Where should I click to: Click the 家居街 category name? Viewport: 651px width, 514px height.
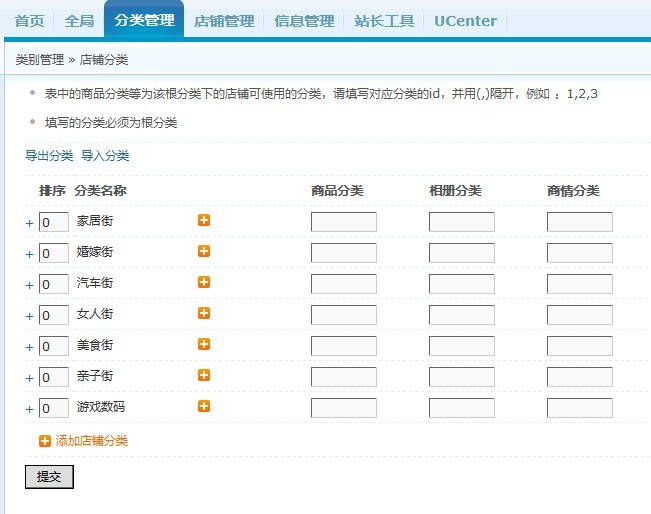[95, 220]
